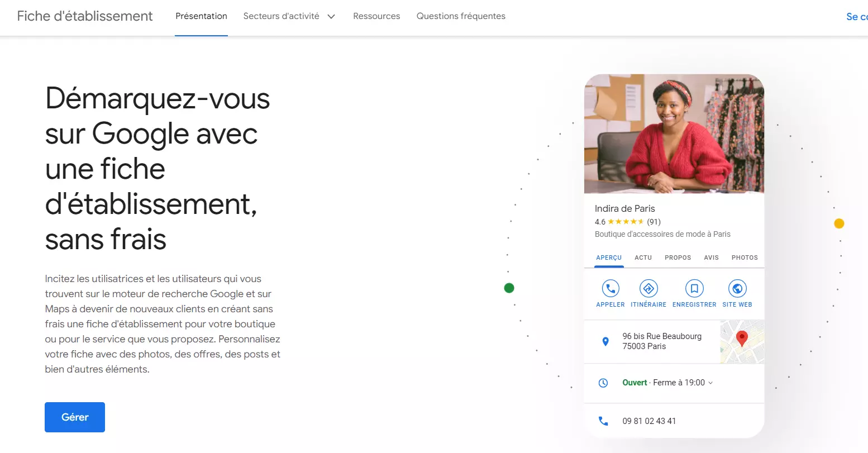Click the Itinéraire directions icon
Screen dimensions: 868x453
coord(648,288)
